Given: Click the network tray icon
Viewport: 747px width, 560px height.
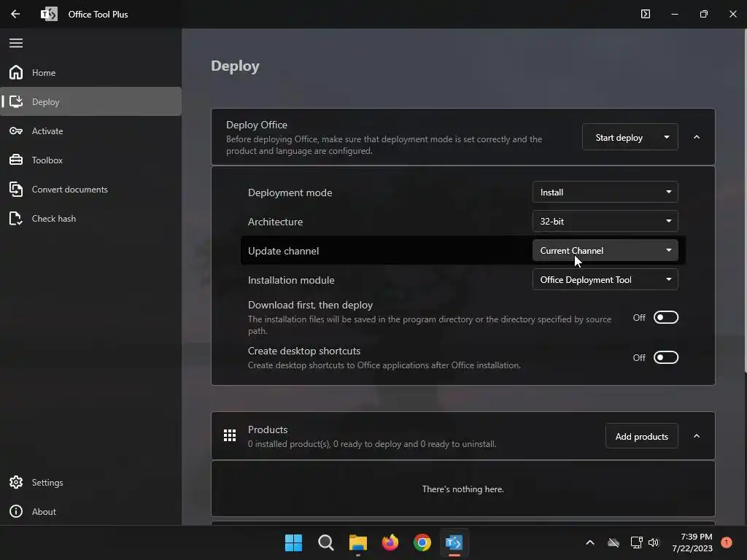Looking at the screenshot, I should click(636, 542).
